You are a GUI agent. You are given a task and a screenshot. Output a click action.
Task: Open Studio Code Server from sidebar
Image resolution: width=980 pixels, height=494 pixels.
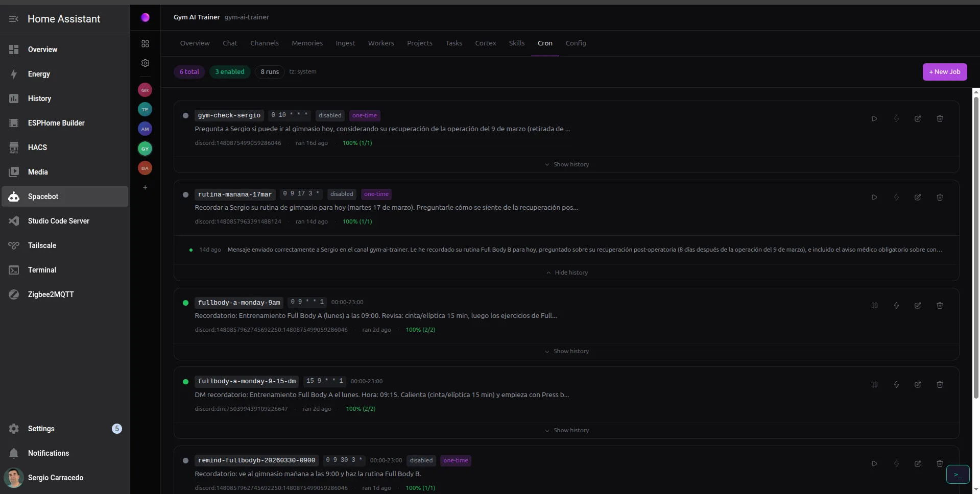(x=58, y=221)
